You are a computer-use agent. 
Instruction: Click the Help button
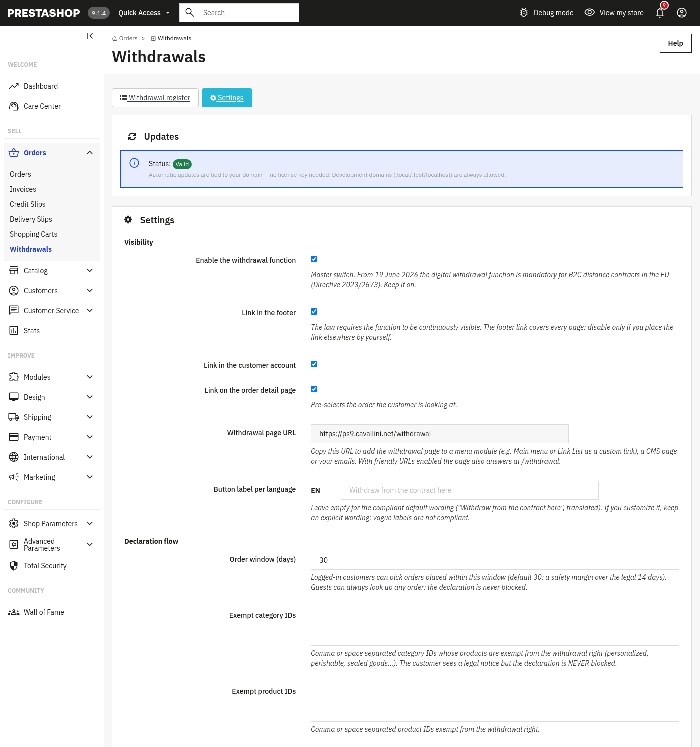click(676, 43)
